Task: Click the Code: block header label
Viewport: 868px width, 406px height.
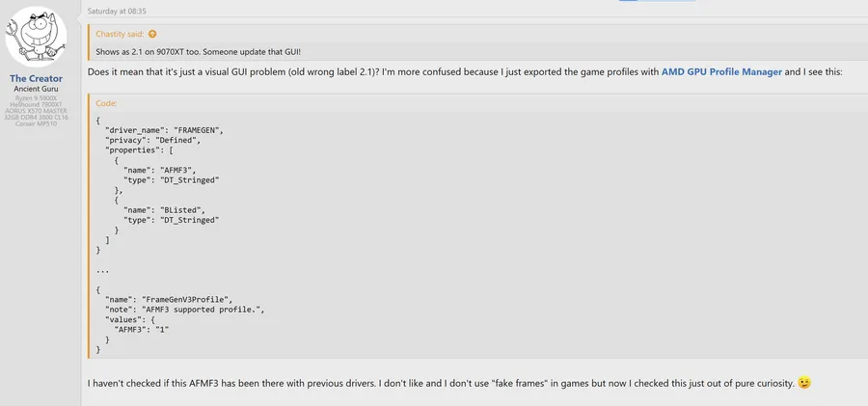Action: [106, 102]
